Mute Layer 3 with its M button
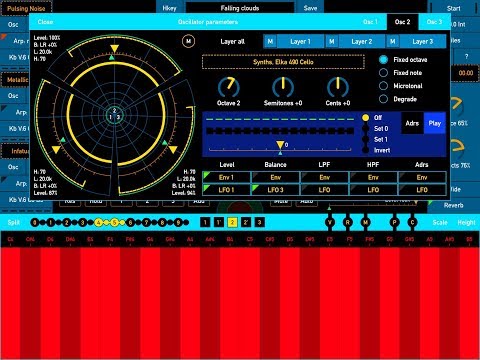 [393, 42]
